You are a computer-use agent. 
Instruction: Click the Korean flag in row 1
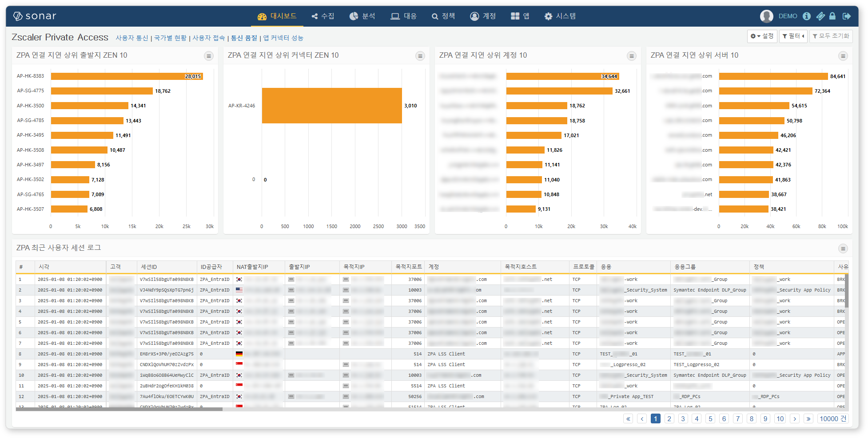(x=239, y=280)
